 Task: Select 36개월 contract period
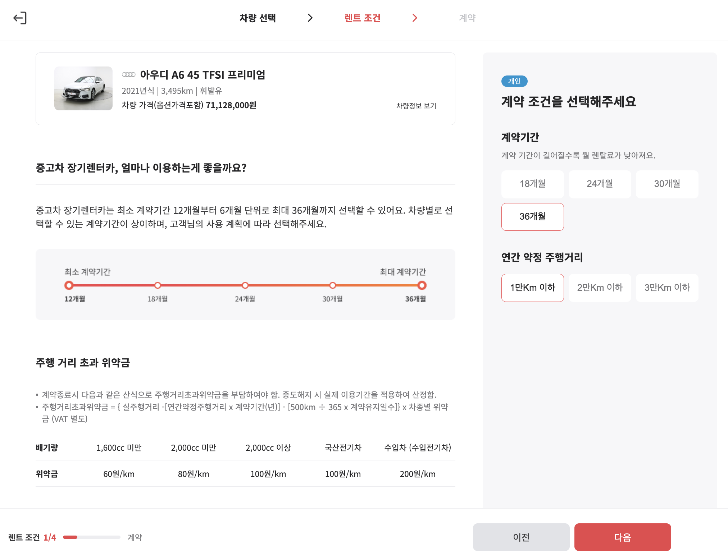pyautogui.click(x=532, y=217)
